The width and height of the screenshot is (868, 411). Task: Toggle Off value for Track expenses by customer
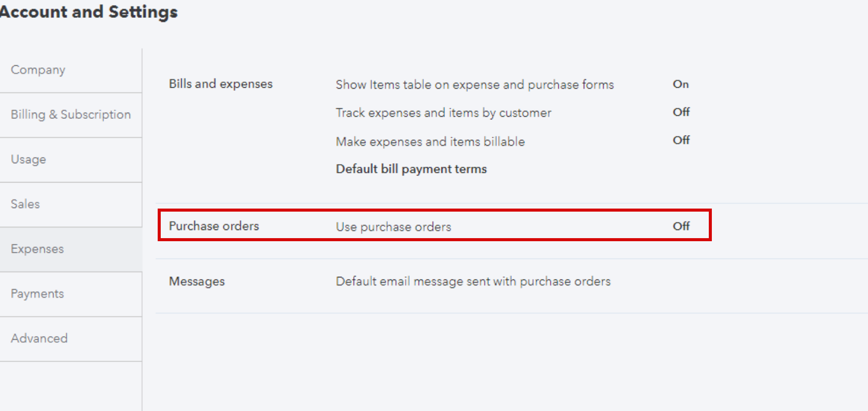coord(681,112)
